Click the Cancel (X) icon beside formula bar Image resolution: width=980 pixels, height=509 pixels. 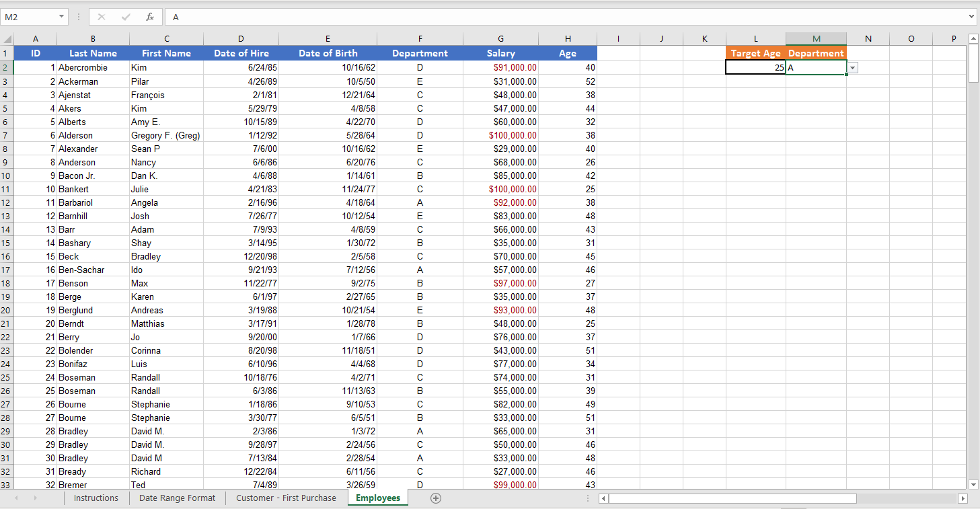pyautogui.click(x=102, y=17)
